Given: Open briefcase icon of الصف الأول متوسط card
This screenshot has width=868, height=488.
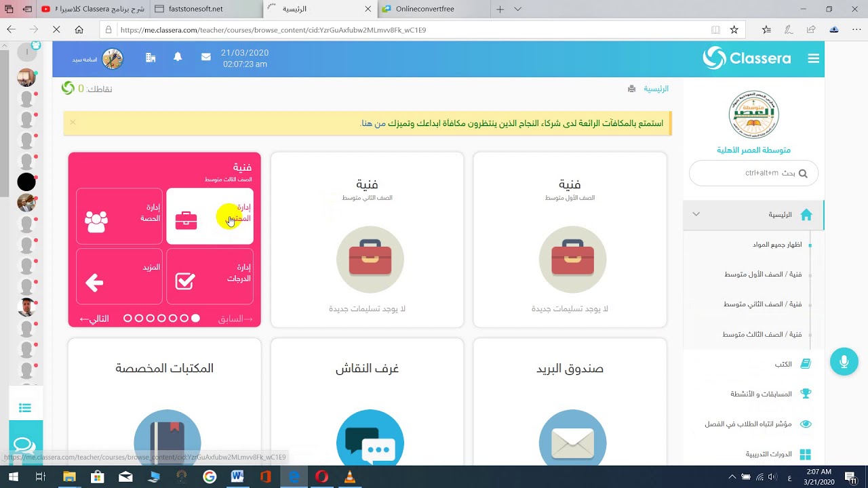Looking at the screenshot, I should tap(572, 260).
